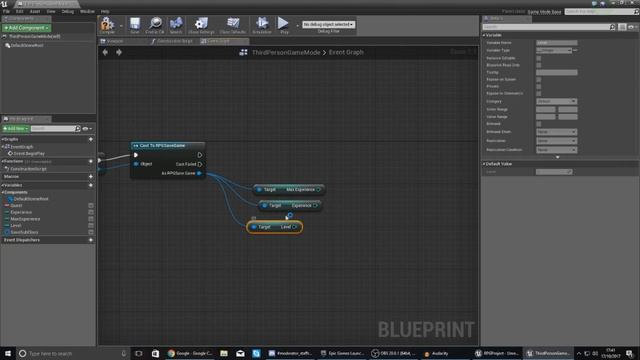Open debug object filter dropdown
Viewport: 640px width, 360px height.
[328, 24]
